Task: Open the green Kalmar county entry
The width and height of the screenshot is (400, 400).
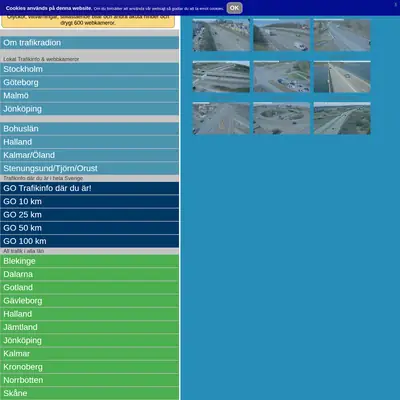Action: [x=89, y=354]
